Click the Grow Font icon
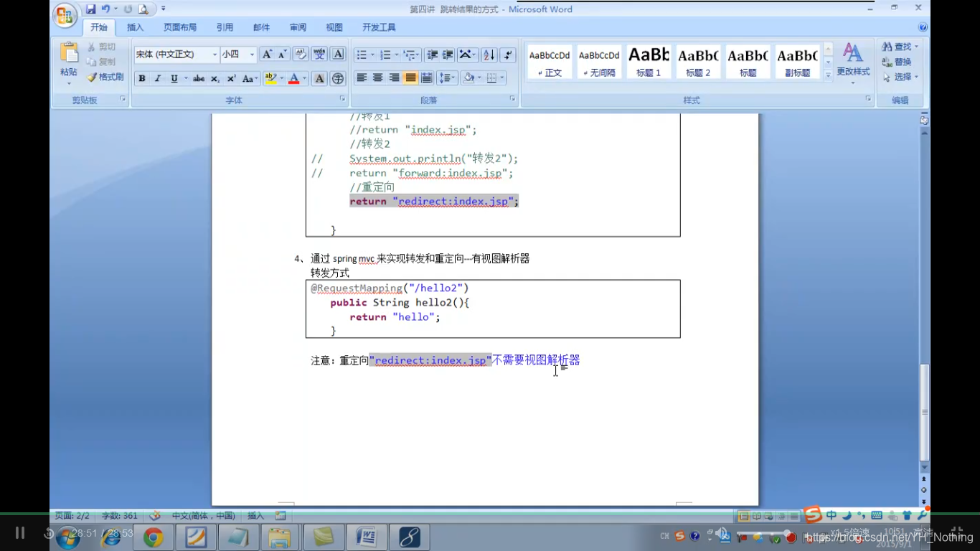Image resolution: width=980 pixels, height=551 pixels. tap(267, 55)
